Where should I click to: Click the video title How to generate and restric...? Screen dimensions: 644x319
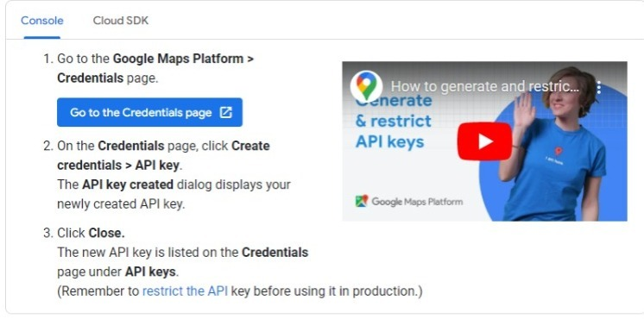485,86
